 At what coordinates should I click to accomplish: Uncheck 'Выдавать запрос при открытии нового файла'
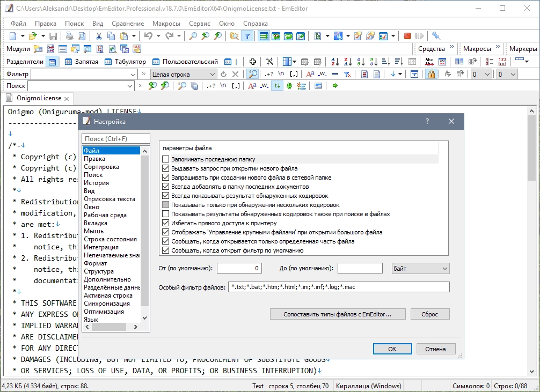pyautogui.click(x=166, y=168)
